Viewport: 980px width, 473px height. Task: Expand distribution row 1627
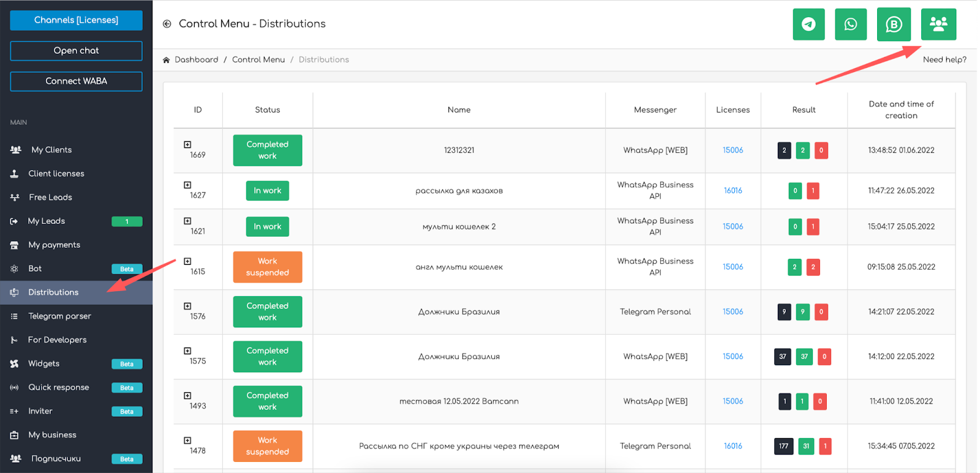(x=187, y=185)
